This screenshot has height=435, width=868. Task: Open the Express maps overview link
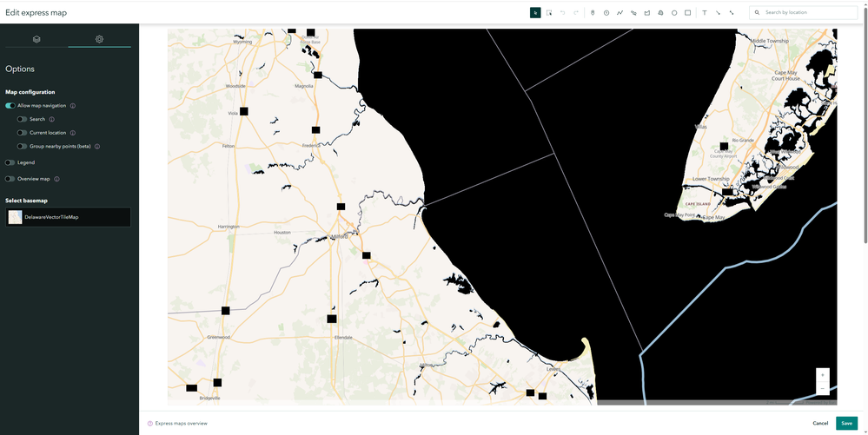point(182,424)
